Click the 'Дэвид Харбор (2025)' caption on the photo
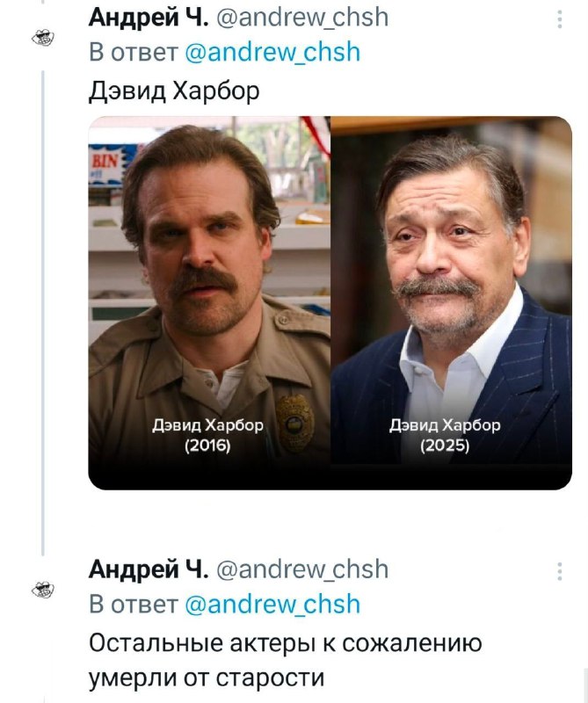 pyautogui.click(x=445, y=435)
